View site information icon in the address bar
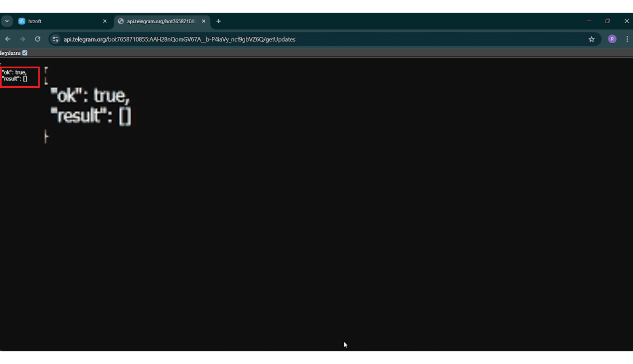This screenshot has width=633, height=364. (x=55, y=39)
